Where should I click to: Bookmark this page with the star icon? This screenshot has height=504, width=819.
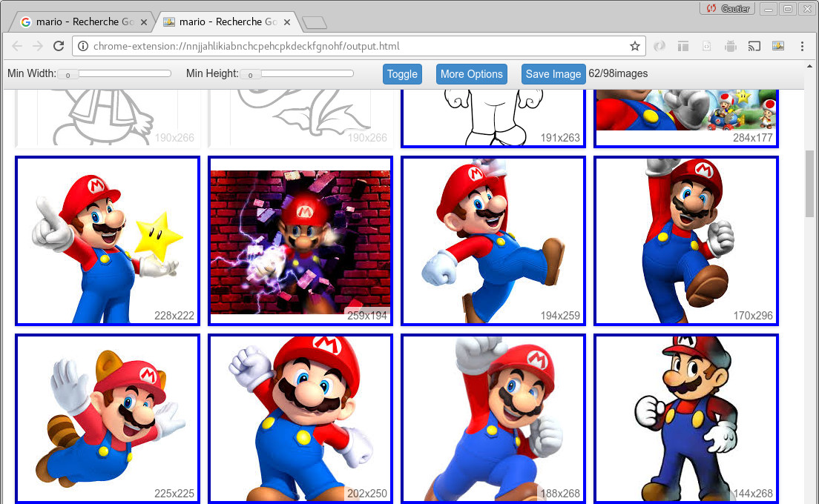pos(634,46)
